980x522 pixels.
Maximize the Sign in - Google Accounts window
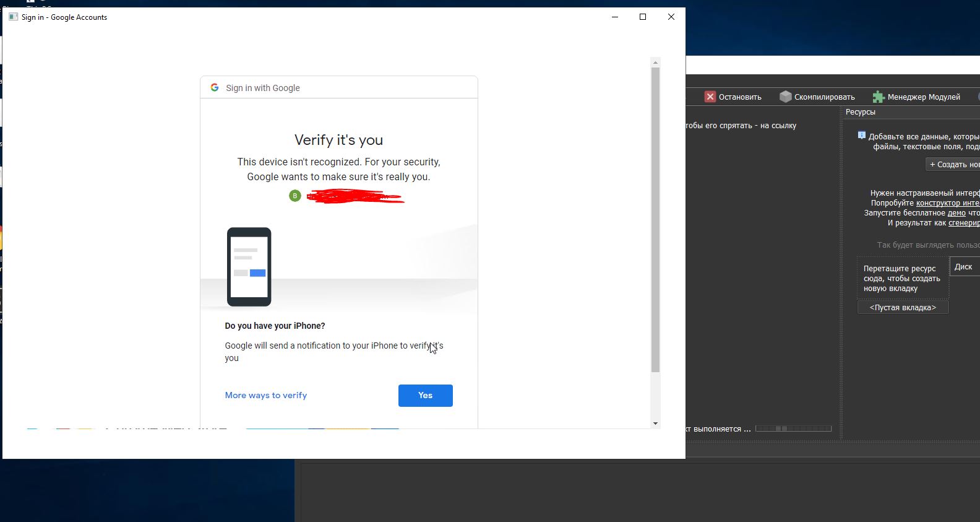(643, 17)
